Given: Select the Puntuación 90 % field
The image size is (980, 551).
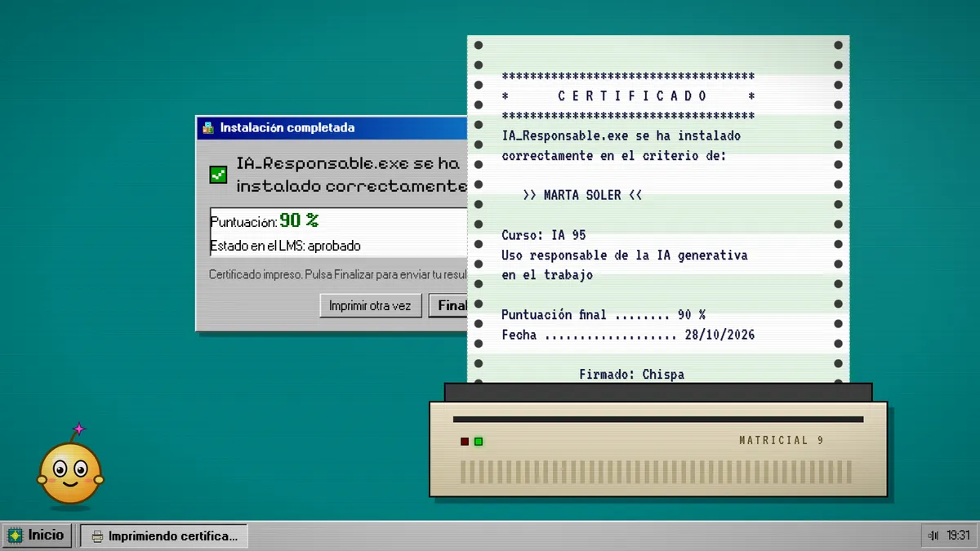Looking at the screenshot, I should (338, 220).
